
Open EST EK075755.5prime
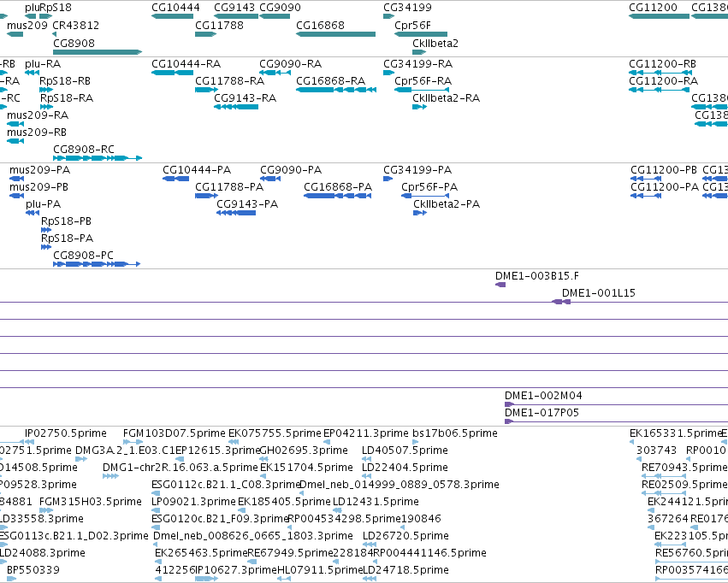coord(275,433)
